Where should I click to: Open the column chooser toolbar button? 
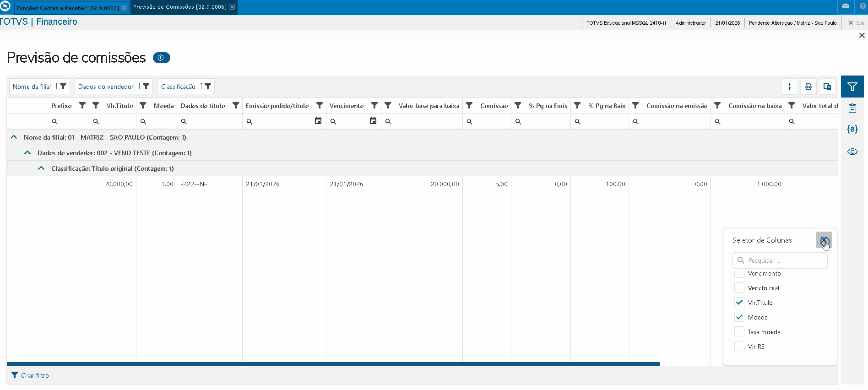(x=827, y=87)
